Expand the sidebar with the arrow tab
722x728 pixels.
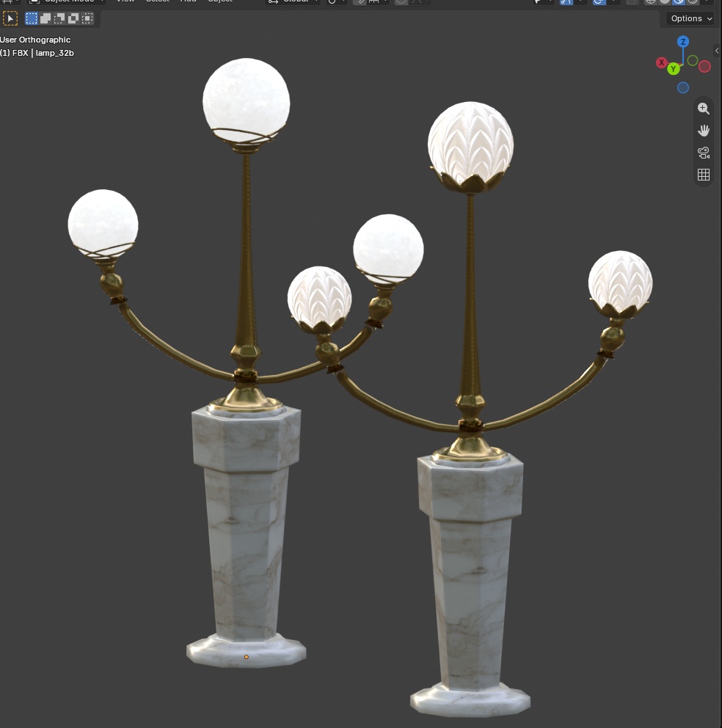717,51
